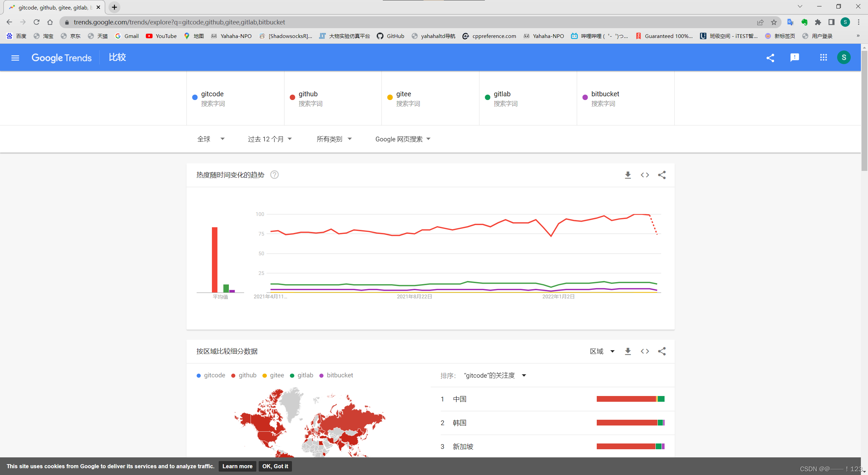Click the share icon in blue header
The width and height of the screenshot is (868, 475).
770,58
